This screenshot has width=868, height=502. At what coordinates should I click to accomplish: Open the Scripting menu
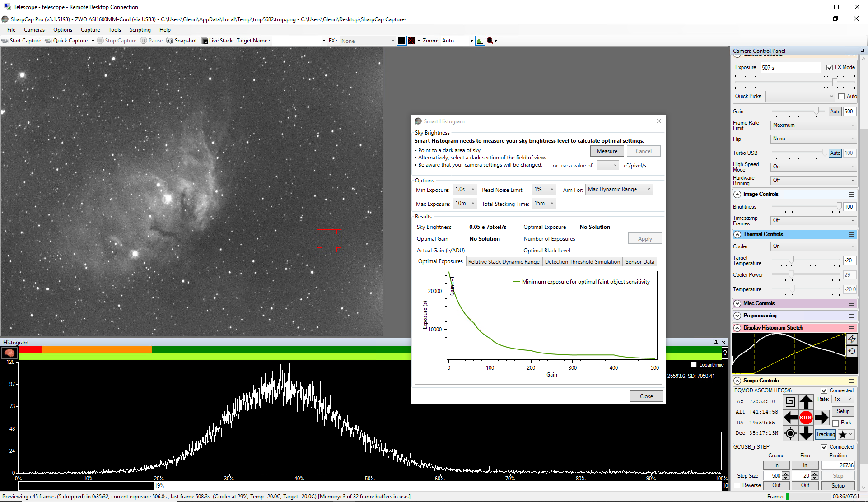pyautogui.click(x=140, y=30)
